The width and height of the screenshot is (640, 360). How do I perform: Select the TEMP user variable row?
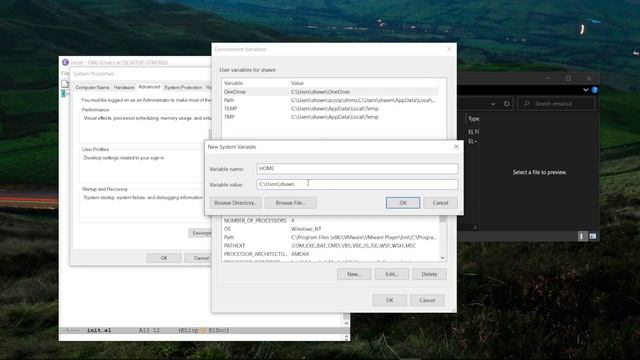click(x=331, y=109)
